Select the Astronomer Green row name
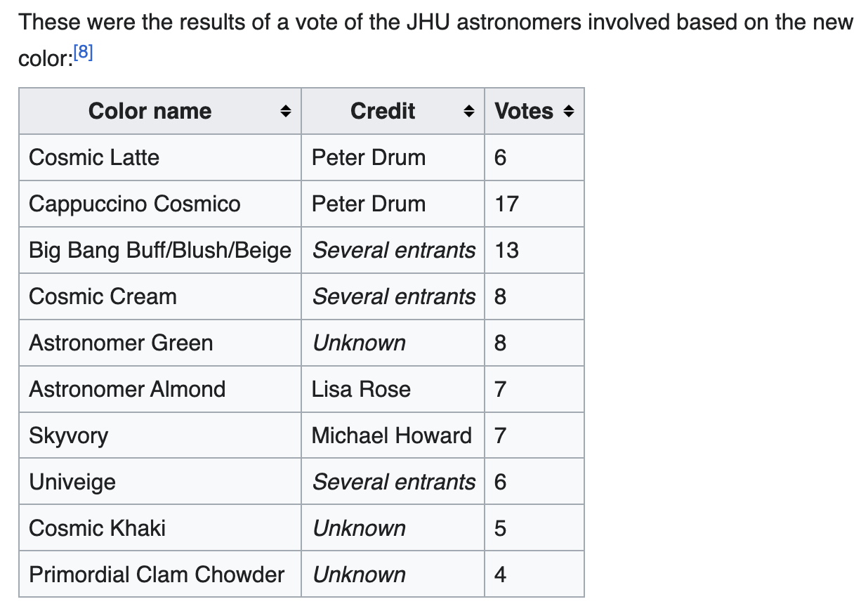 pos(121,343)
